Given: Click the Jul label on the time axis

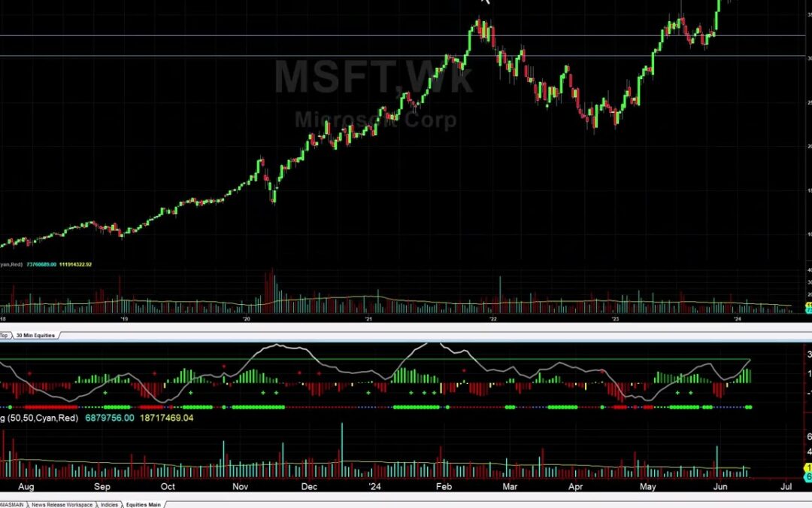Looking at the screenshot, I should (x=786, y=487).
